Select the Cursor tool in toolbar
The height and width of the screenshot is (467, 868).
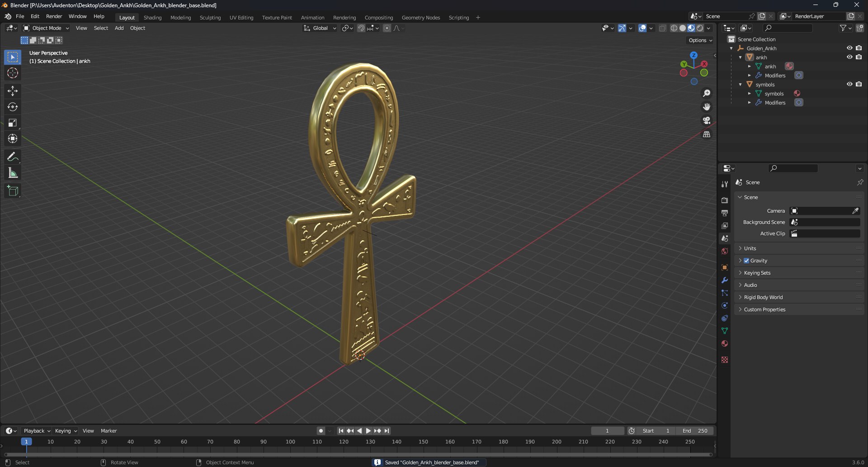pos(13,73)
